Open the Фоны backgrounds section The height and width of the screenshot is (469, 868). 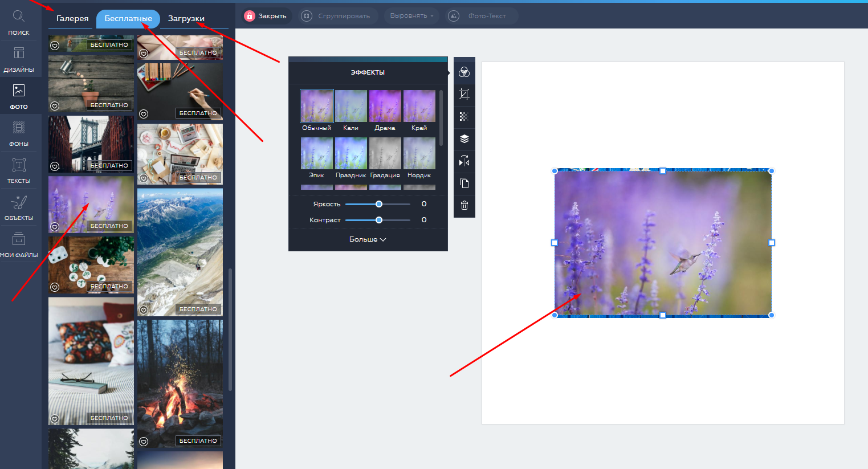[x=19, y=133]
